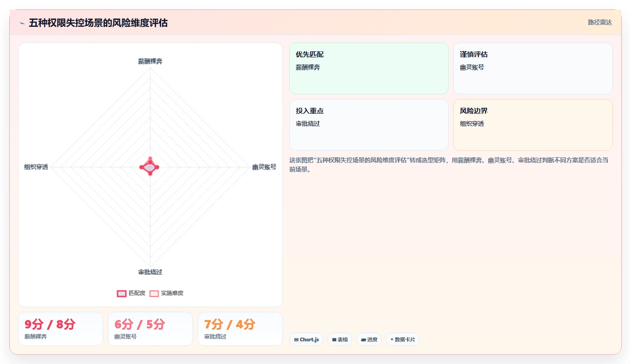Click the page title 五种权限失控场景的风险维度评估
Screen dimensions: 631x364
point(98,23)
